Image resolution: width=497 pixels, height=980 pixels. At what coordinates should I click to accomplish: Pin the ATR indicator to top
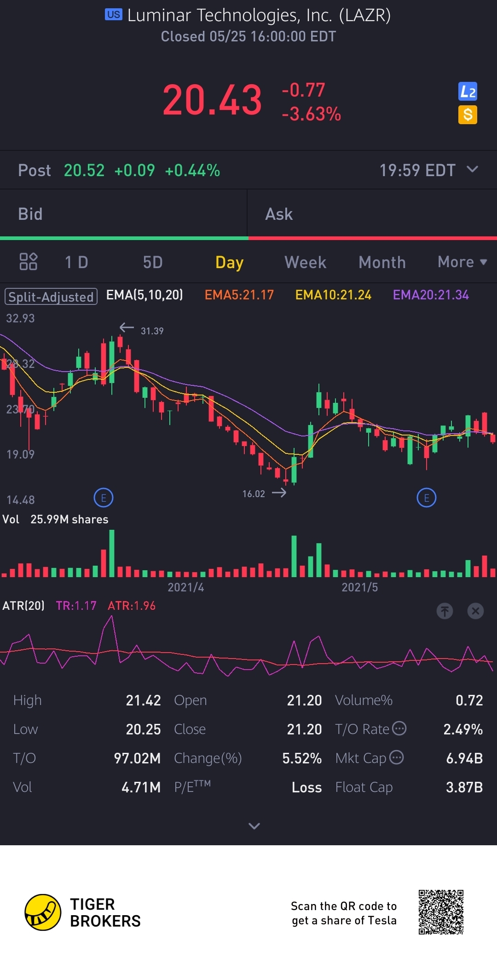coord(445,611)
